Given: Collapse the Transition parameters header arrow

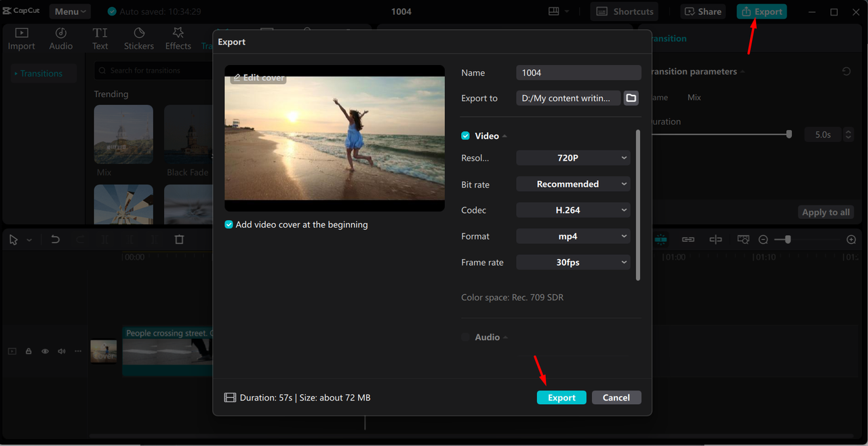Looking at the screenshot, I should coord(742,72).
